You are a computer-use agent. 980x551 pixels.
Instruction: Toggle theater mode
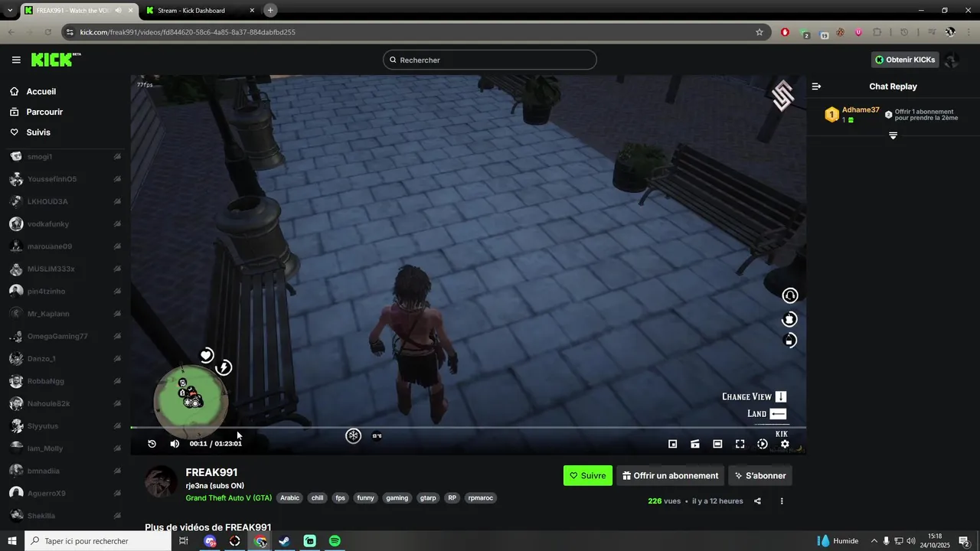pos(717,444)
